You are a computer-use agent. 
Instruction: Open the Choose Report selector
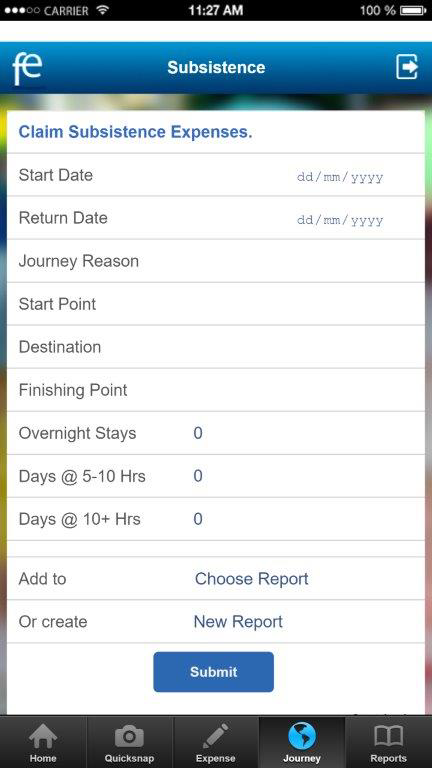pyautogui.click(x=252, y=578)
